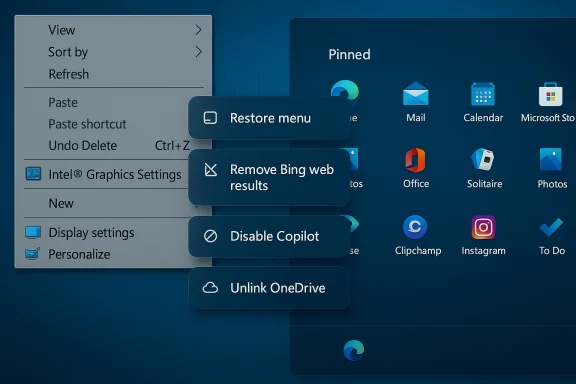Click the Remove Bing web results icon
576x384 pixels.
click(x=210, y=170)
